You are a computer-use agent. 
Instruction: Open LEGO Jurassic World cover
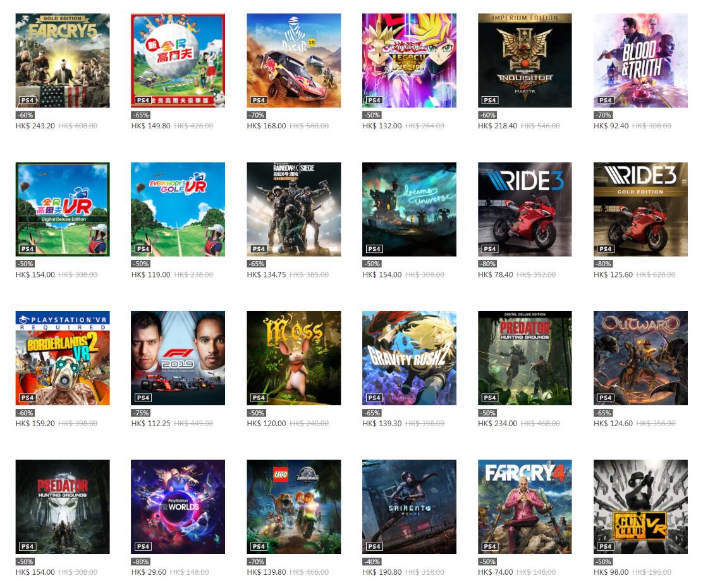(294, 507)
